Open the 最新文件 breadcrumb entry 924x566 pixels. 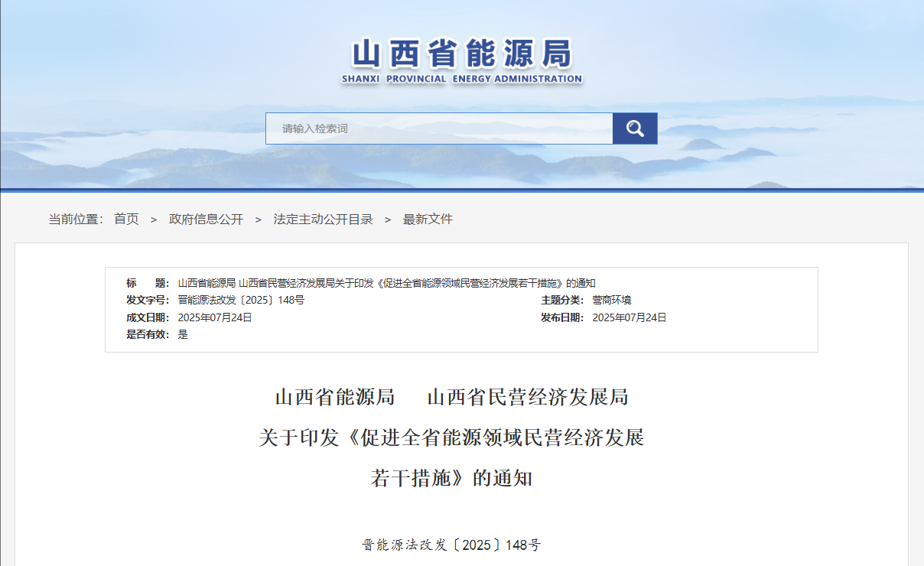428,219
